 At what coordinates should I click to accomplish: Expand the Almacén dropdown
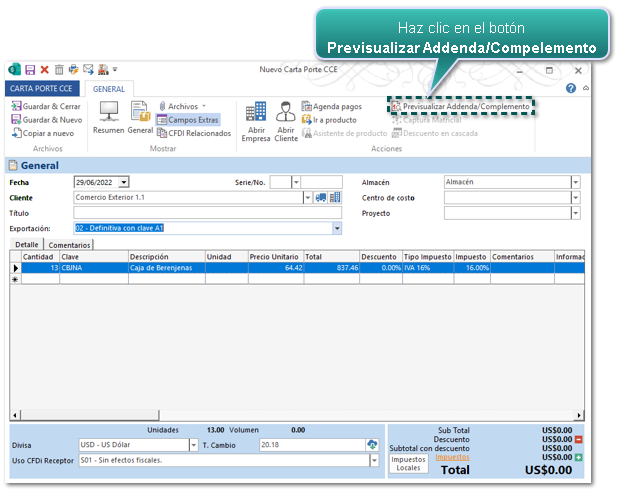(575, 182)
